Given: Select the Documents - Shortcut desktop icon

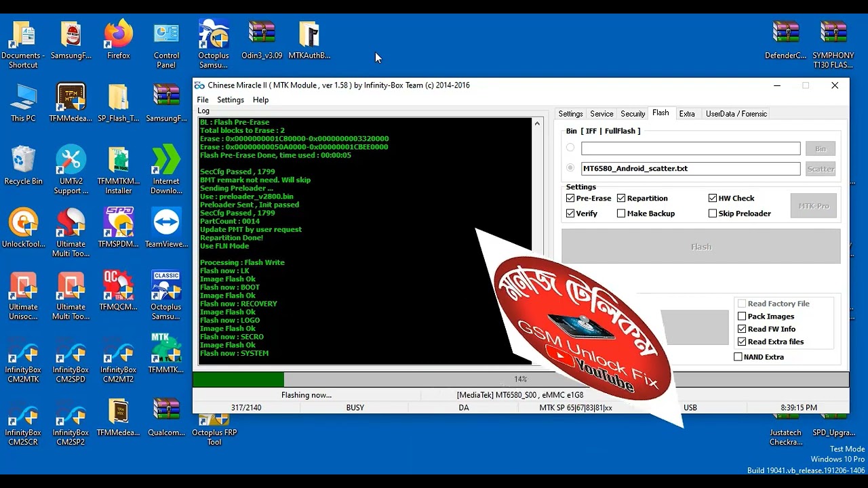Looking at the screenshot, I should 23,45.
